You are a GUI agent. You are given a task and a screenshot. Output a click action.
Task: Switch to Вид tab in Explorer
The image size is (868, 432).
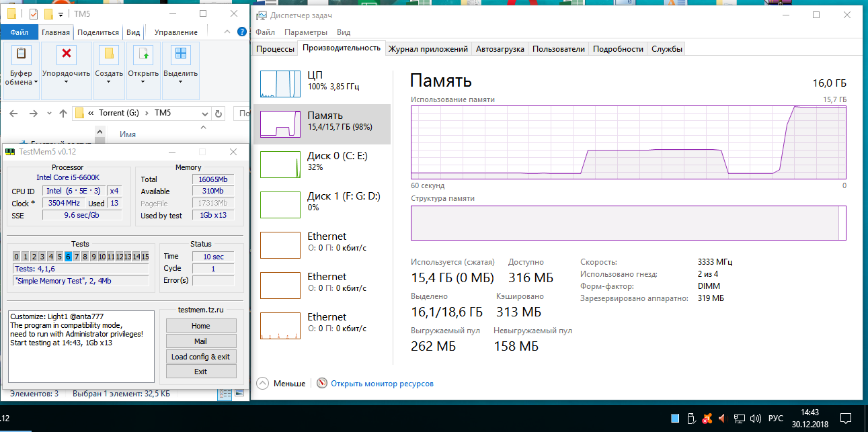coord(133,32)
